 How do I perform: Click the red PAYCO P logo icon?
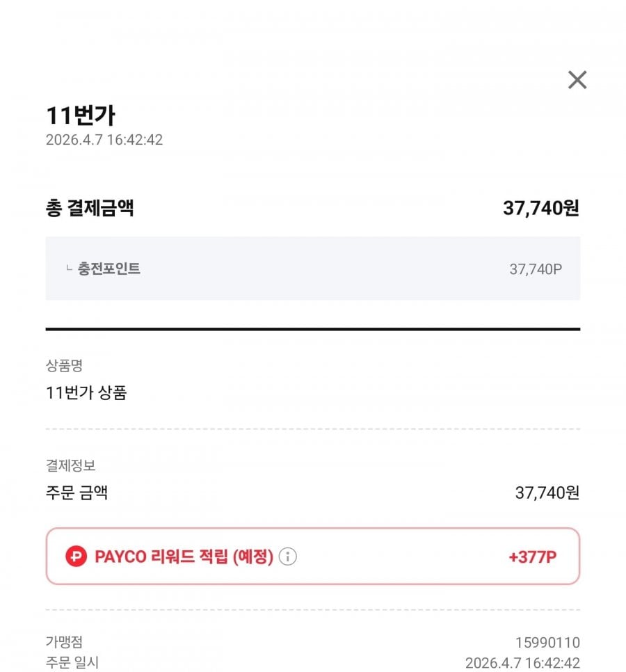[x=77, y=557]
